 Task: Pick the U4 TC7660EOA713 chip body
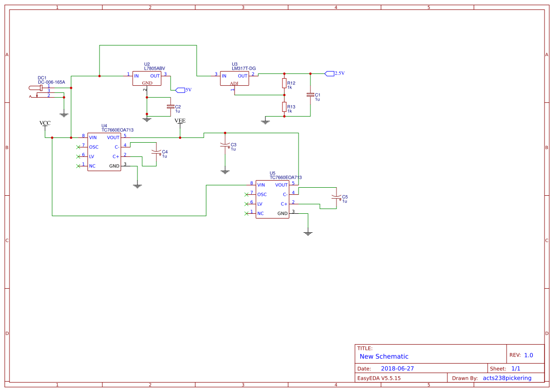tap(104, 152)
